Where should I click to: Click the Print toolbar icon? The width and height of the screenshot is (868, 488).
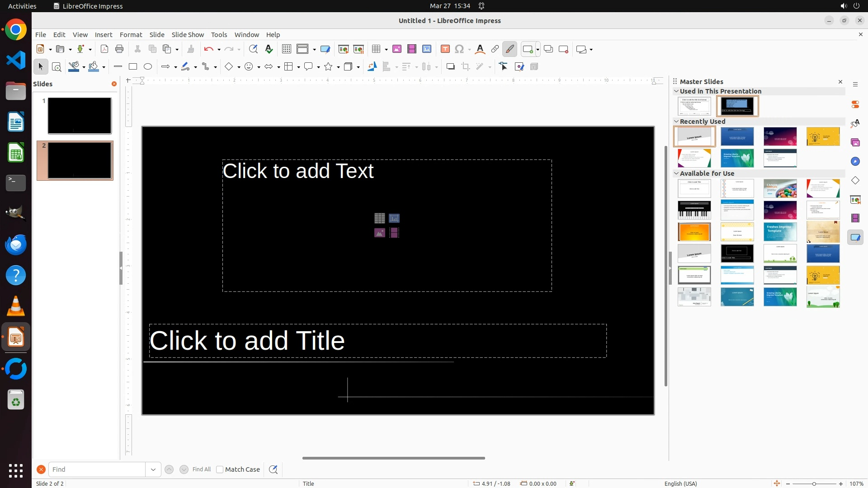(119, 49)
